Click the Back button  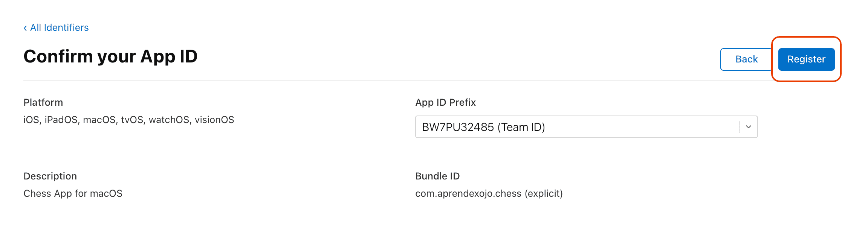746,59
